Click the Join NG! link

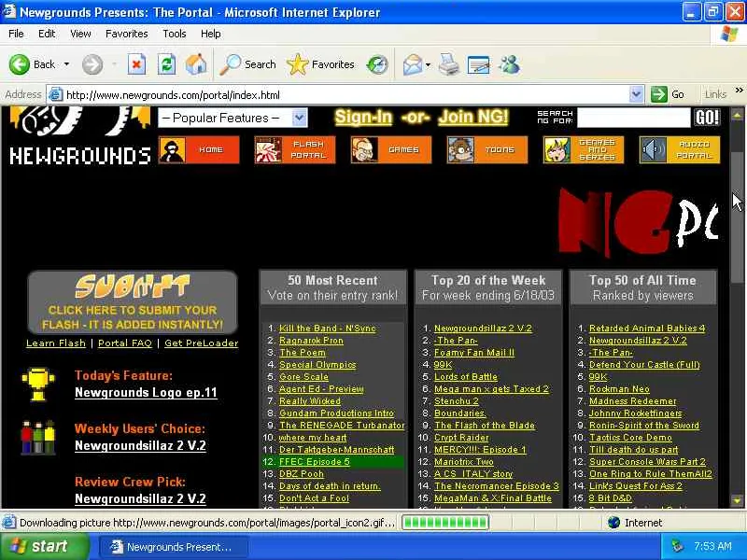[x=473, y=118]
